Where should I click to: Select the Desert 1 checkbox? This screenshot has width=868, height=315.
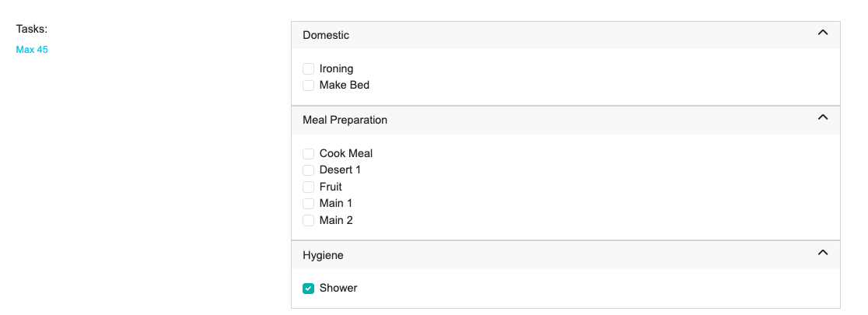(309, 170)
